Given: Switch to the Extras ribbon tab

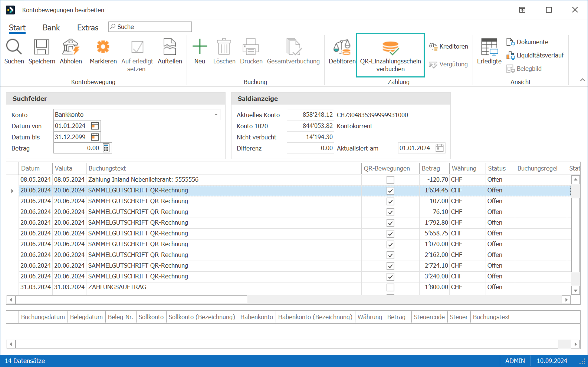Looking at the screenshot, I should click(88, 28).
